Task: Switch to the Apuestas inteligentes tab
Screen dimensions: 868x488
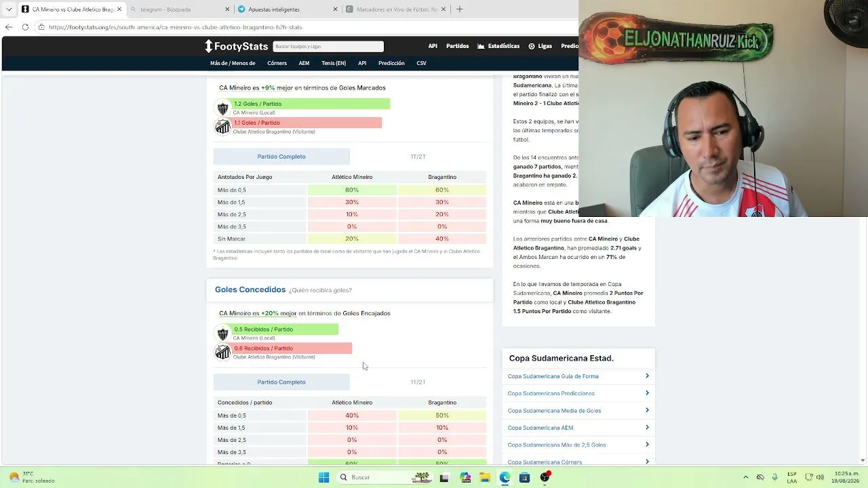Action: (x=288, y=9)
